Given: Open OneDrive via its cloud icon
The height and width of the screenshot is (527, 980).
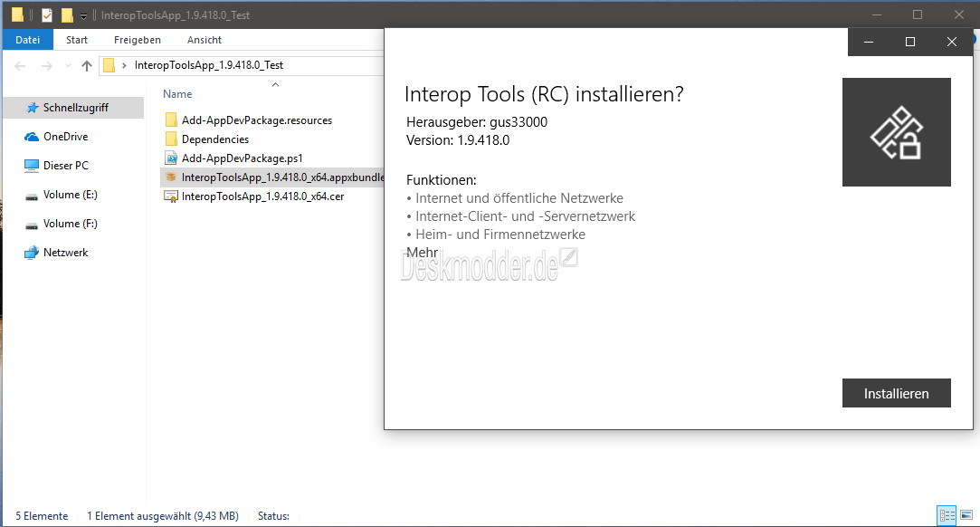Looking at the screenshot, I should (32, 137).
